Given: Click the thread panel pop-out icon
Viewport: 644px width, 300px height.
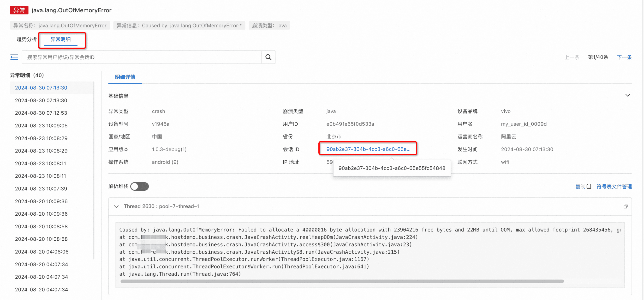Looking at the screenshot, I should (625, 206).
